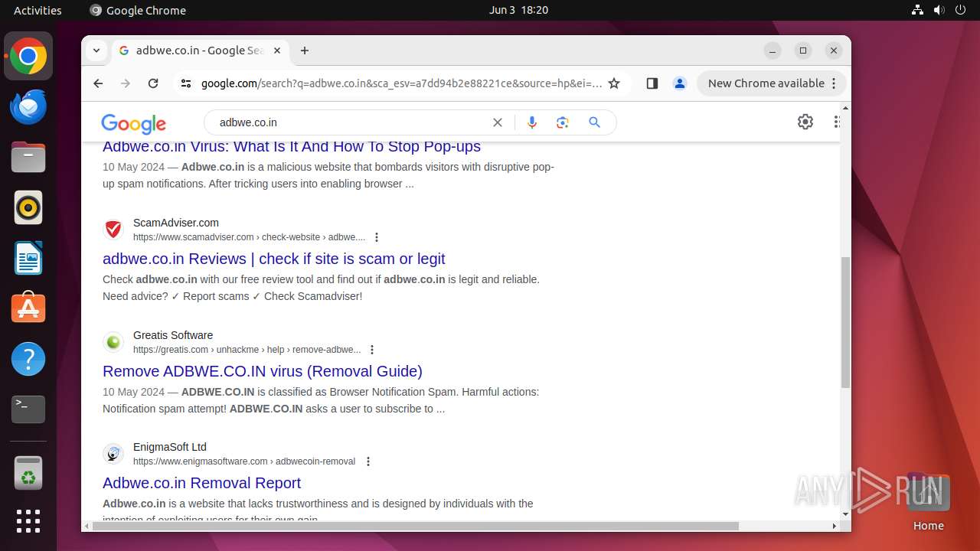Open the power menu icon

click(961, 10)
